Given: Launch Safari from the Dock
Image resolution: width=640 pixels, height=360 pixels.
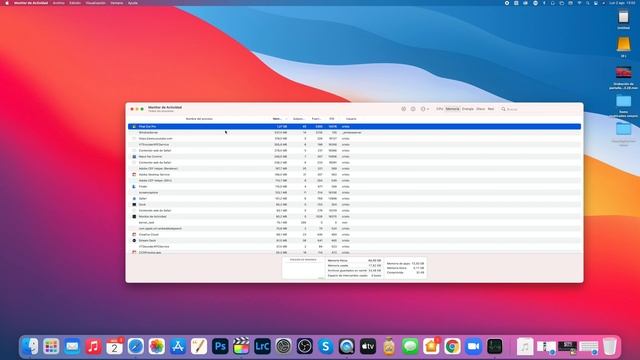Looking at the screenshot, I should [x=136, y=347].
